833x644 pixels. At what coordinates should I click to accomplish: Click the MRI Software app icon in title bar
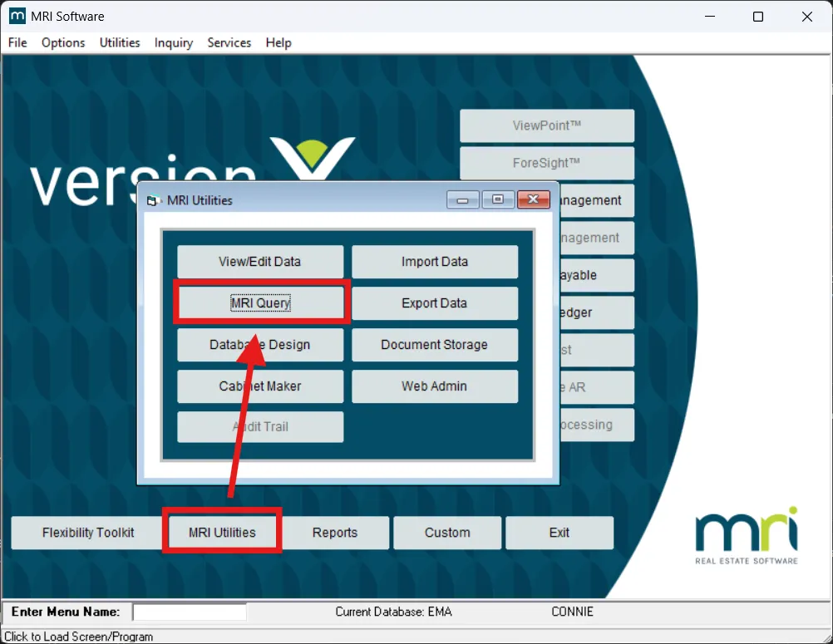click(x=17, y=16)
